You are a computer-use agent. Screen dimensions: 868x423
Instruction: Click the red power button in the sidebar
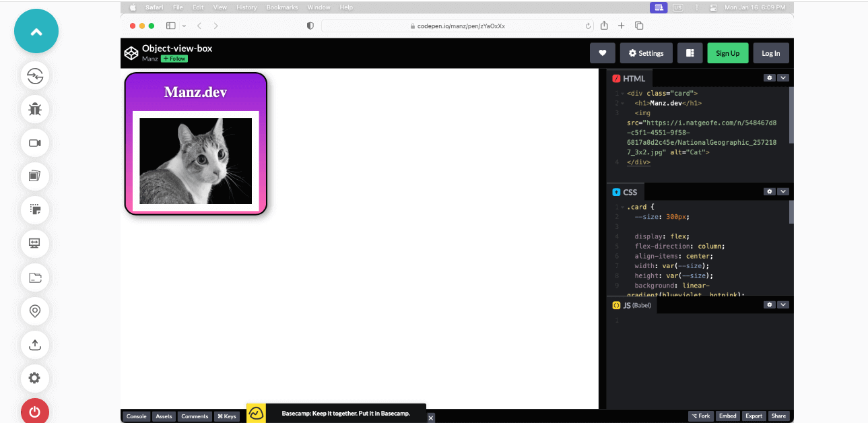tap(34, 411)
